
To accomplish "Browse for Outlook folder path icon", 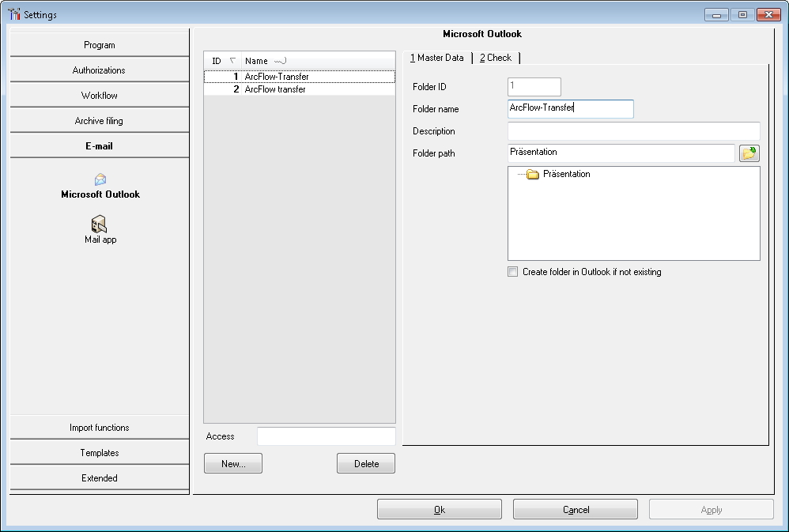I will pos(749,153).
